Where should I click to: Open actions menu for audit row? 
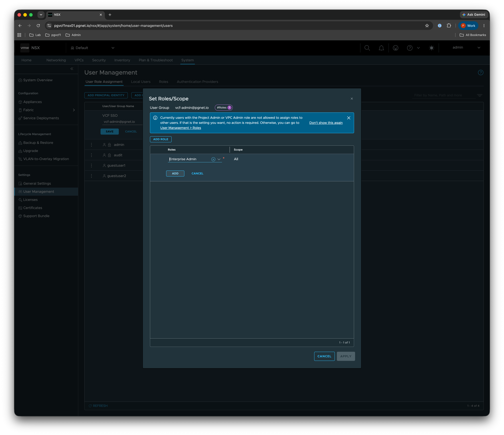coord(91,155)
